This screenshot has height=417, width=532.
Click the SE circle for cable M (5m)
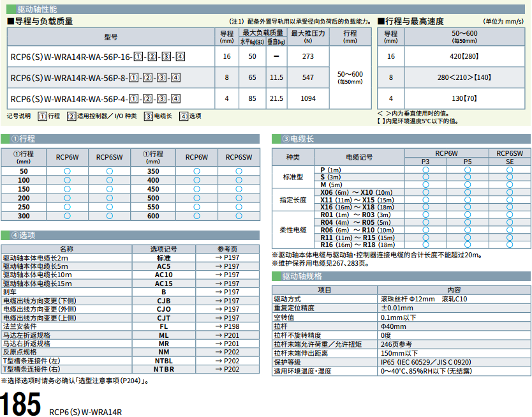(510, 185)
